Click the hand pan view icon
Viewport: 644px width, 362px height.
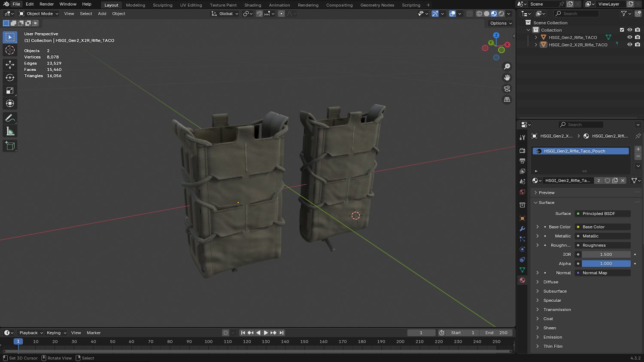click(x=507, y=78)
